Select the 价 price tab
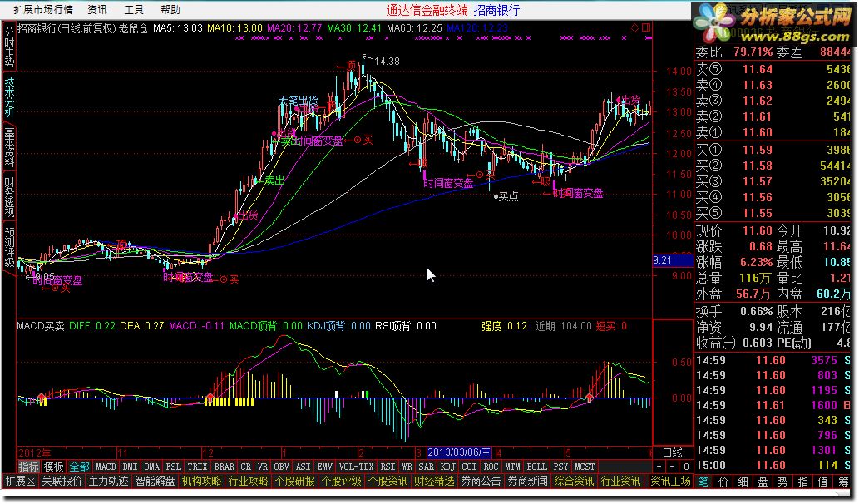This screenshot has height=504, width=859. [x=723, y=482]
